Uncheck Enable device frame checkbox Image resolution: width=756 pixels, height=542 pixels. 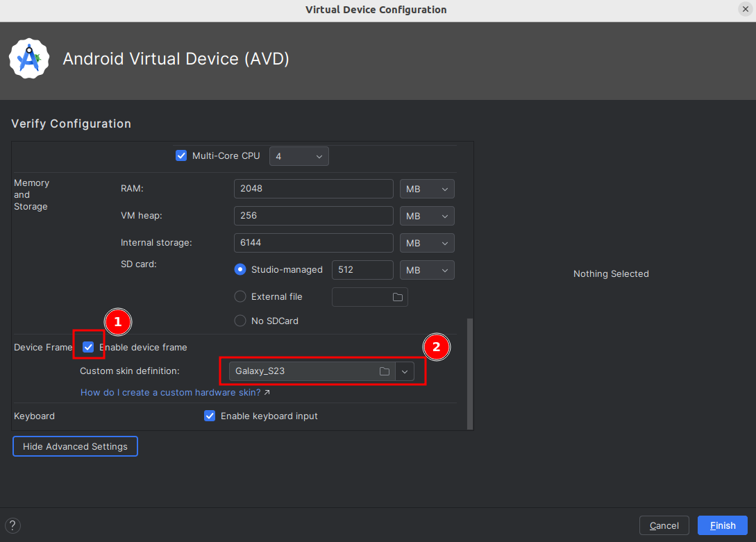pos(88,347)
